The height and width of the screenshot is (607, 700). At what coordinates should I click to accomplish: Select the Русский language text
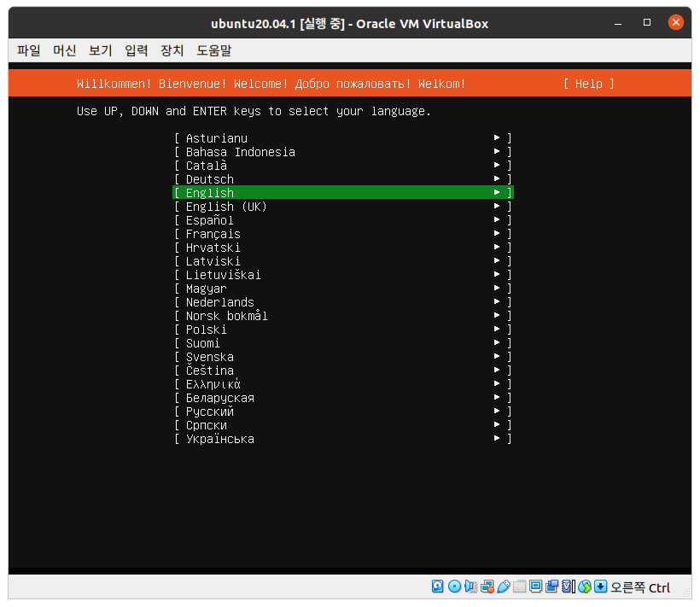(x=210, y=411)
